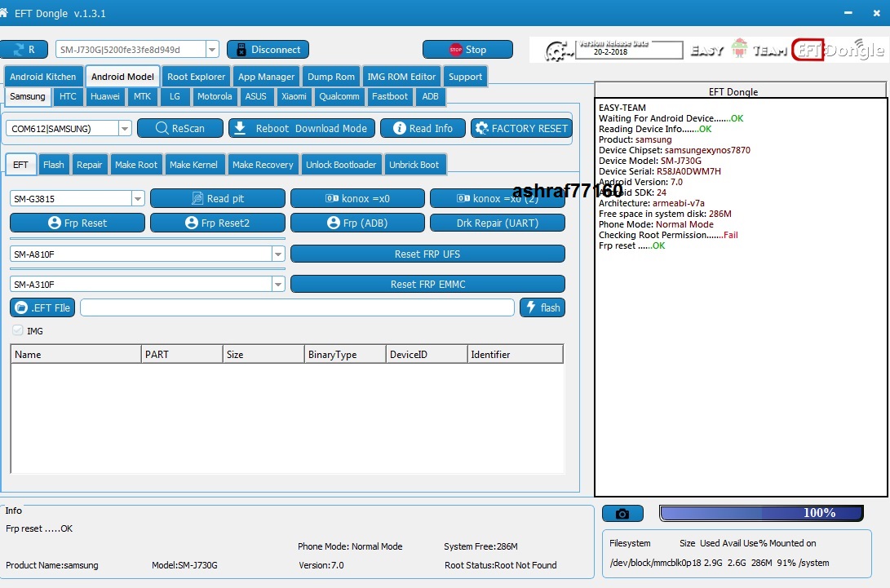Switch to the Android Model tab
Image resolution: width=890 pixels, height=588 pixels.
pos(122,76)
